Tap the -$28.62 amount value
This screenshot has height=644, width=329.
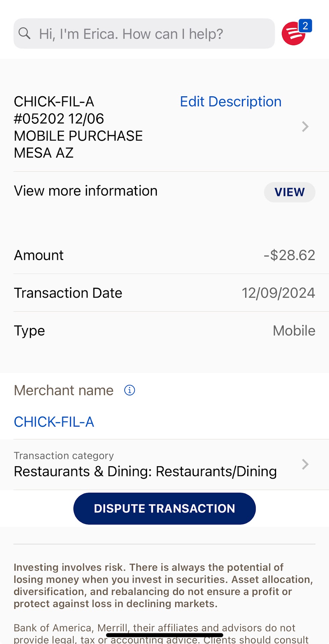[289, 255]
